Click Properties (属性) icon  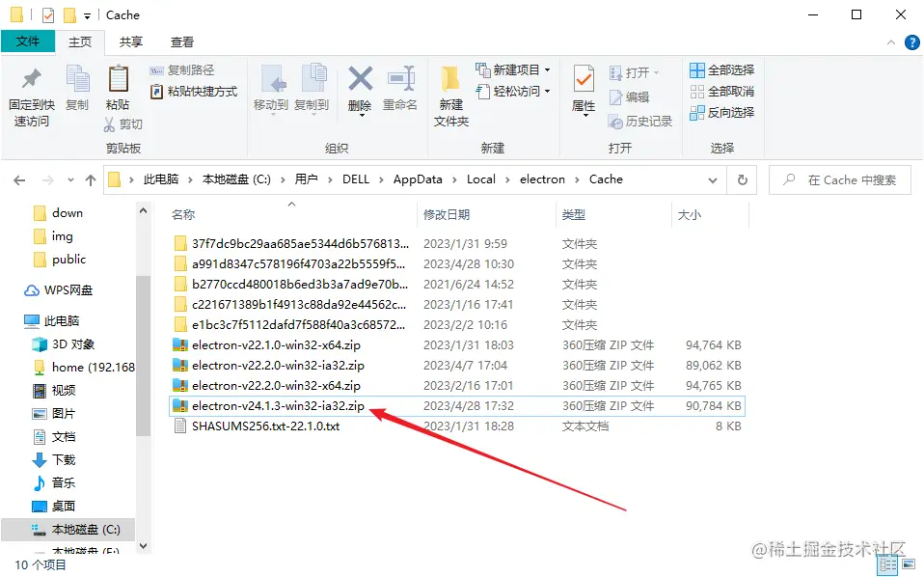pos(584,78)
